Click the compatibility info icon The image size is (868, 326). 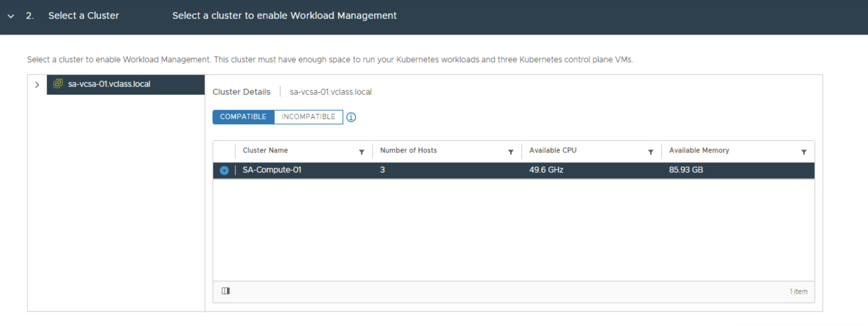351,117
